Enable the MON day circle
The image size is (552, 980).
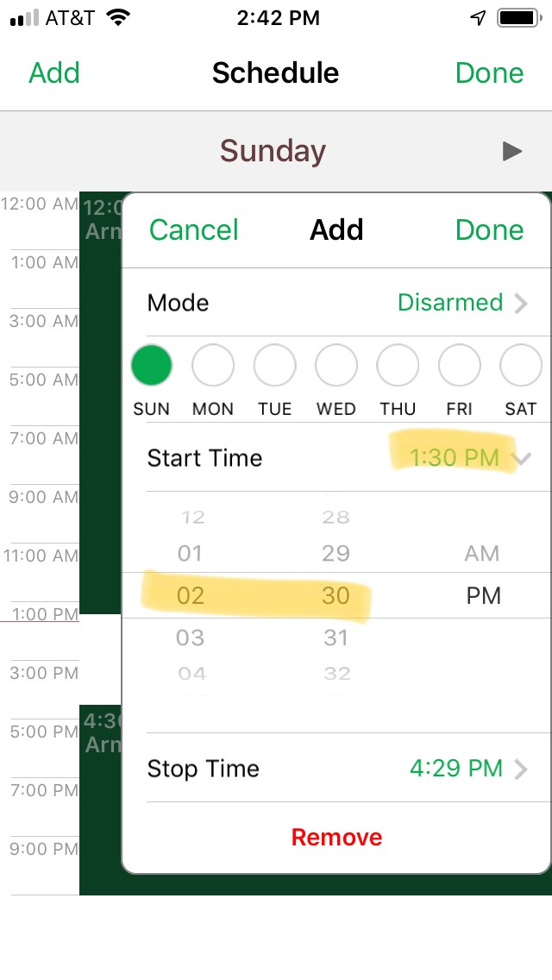point(212,365)
